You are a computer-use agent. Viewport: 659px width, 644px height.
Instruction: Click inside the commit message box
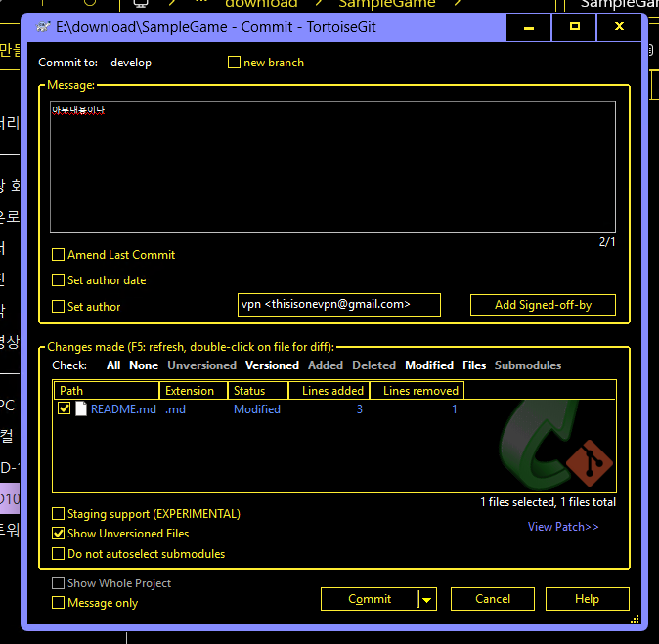tap(332, 166)
